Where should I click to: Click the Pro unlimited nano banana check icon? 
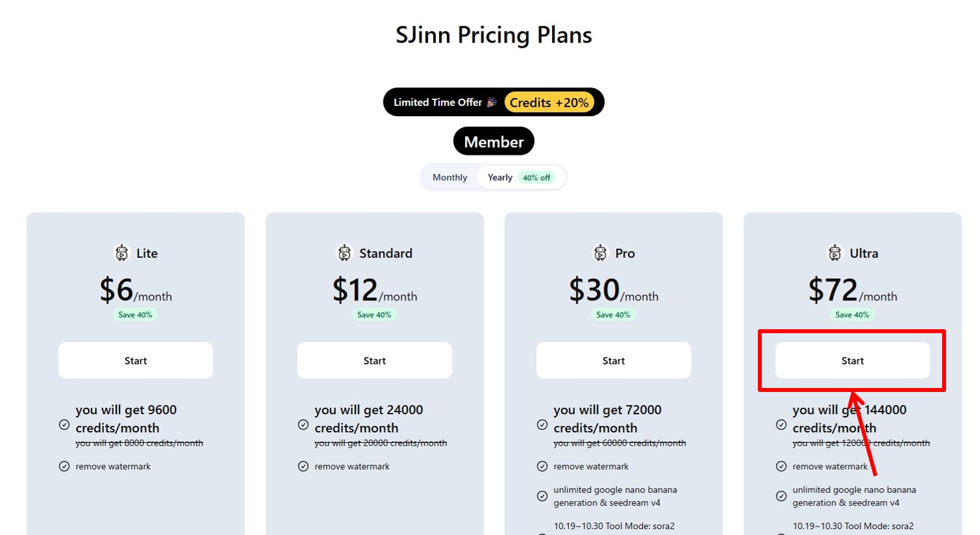point(542,496)
